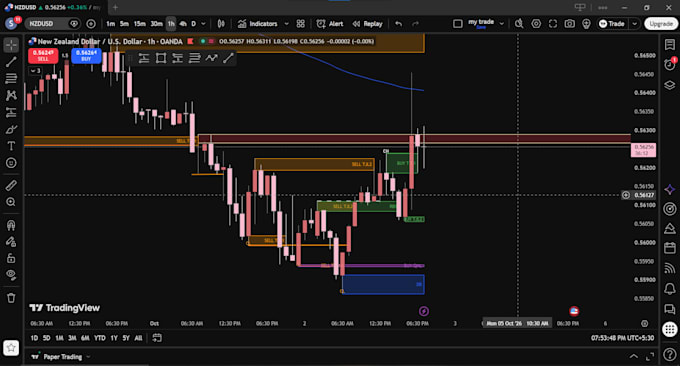
Task: Open favorites star toolbar button
Action: coord(11,347)
